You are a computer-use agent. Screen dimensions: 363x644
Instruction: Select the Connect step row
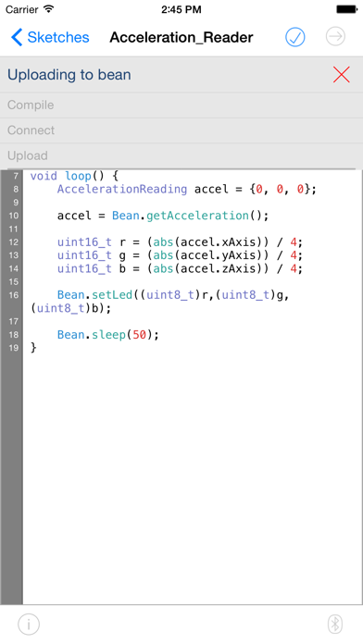181,130
